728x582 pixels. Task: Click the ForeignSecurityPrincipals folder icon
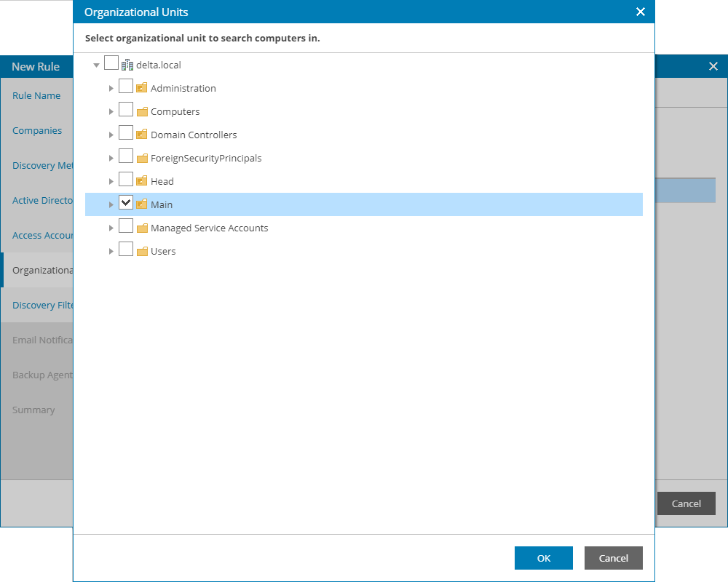[142, 158]
